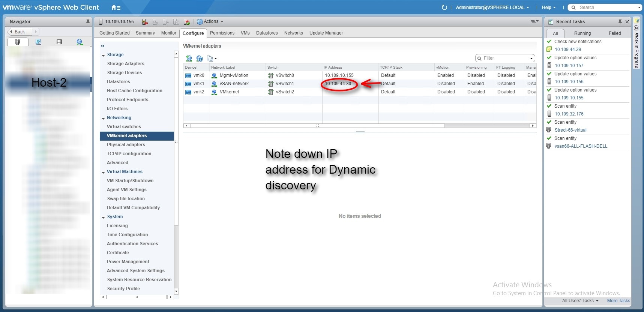
Task: Click the refresh icon in header
Action: 444,7
